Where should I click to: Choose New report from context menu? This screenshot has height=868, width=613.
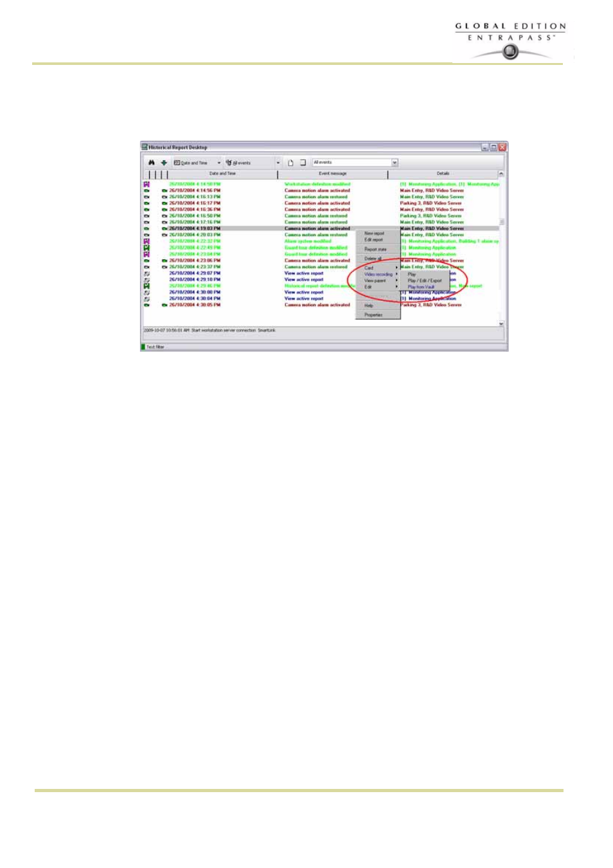click(378, 233)
